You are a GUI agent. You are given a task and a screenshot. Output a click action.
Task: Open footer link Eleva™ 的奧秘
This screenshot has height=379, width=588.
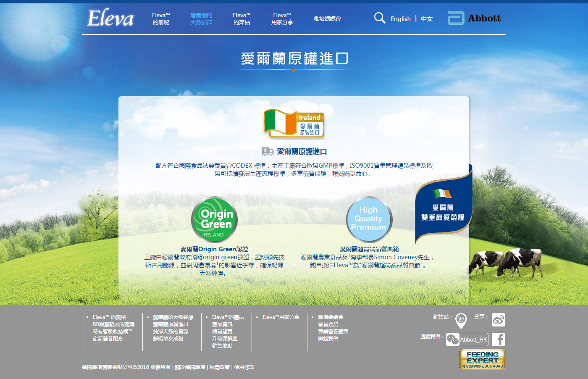109,317
